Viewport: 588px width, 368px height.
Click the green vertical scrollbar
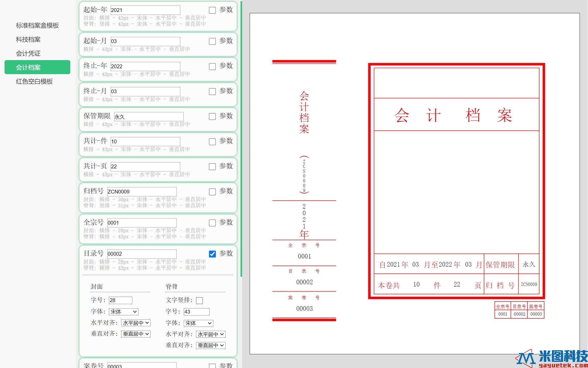pyautogui.click(x=241, y=139)
